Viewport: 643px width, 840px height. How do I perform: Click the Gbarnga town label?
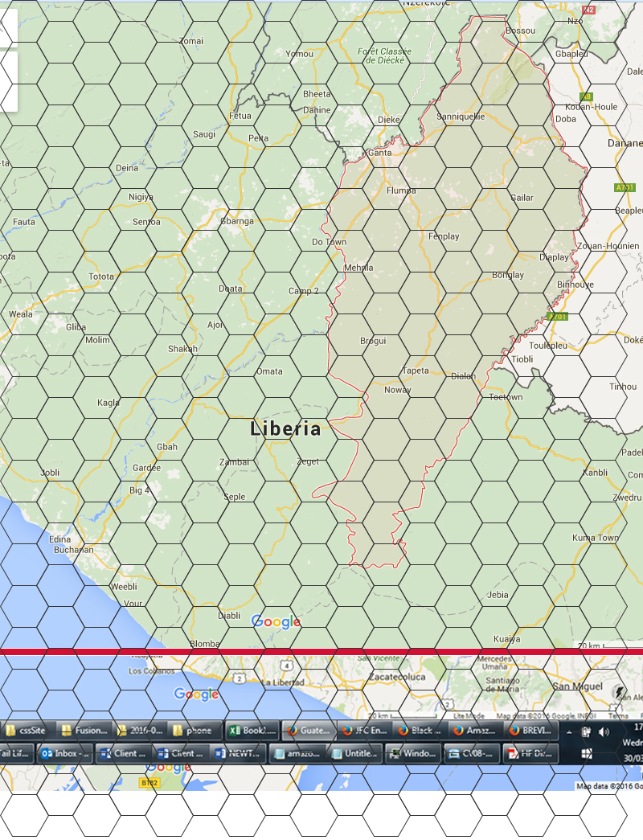pyautogui.click(x=237, y=221)
